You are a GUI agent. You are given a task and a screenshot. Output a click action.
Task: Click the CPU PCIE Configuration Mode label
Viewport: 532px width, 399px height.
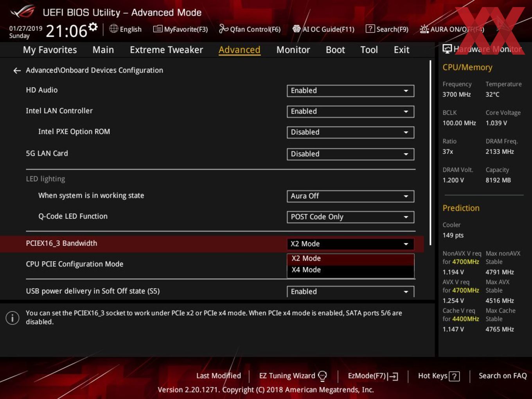pos(74,264)
